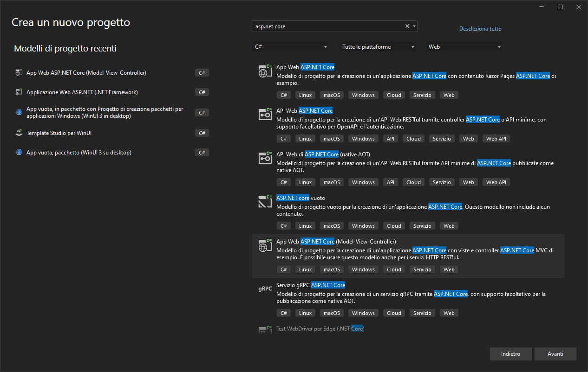Click the API tag on the native AOT template
Viewport: 588px width, 372px height.
click(391, 182)
